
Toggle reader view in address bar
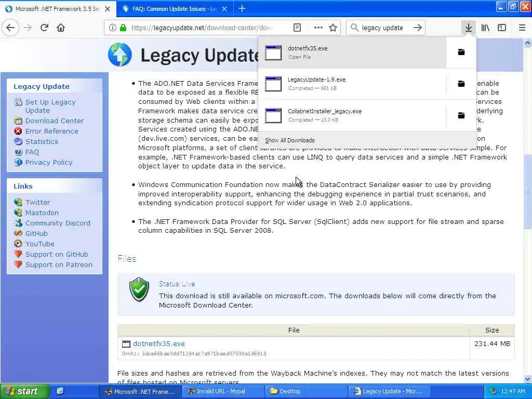(x=297, y=28)
